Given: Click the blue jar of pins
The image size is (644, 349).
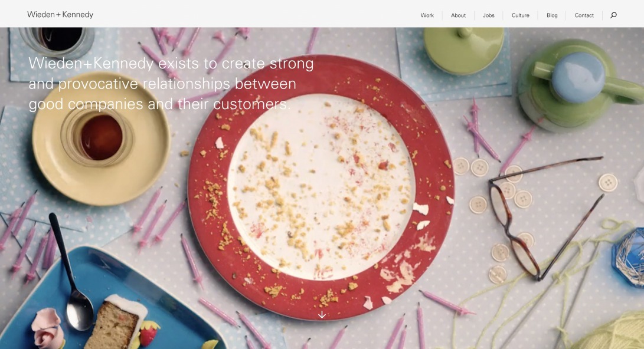Looking at the screenshot, I should [629, 256].
